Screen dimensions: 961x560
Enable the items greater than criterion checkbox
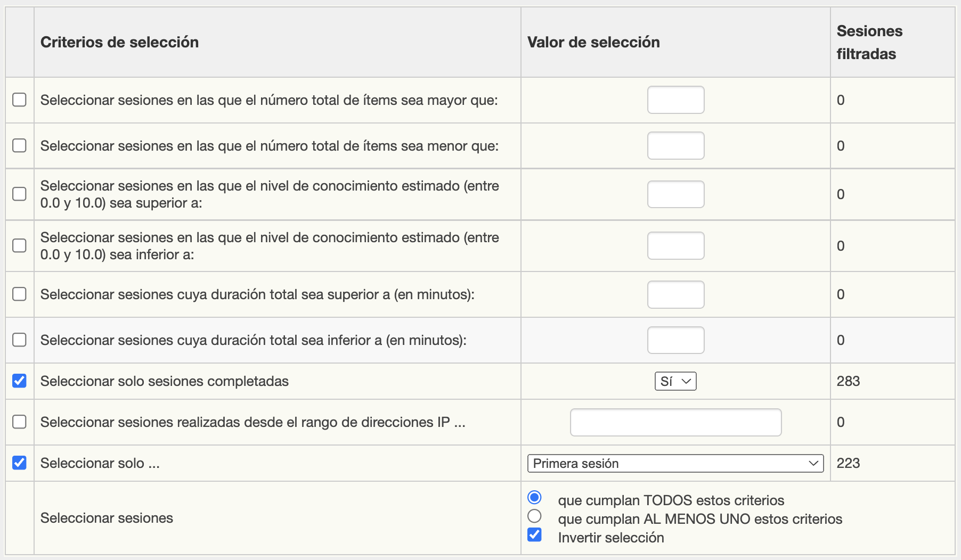pos(19,100)
